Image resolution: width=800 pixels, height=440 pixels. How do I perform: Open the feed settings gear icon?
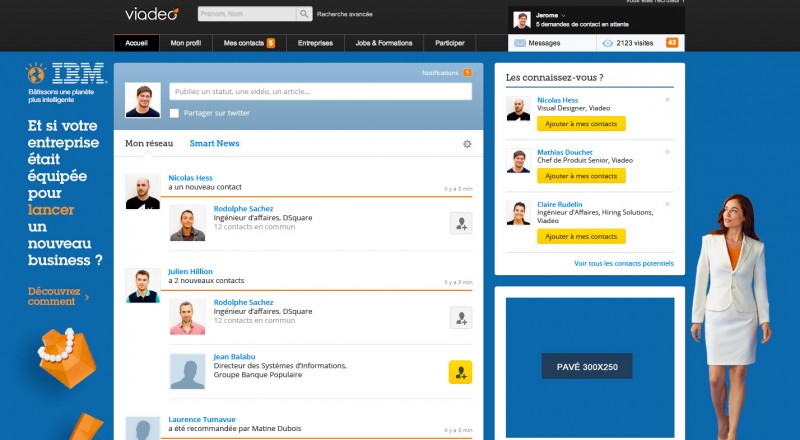(x=467, y=144)
